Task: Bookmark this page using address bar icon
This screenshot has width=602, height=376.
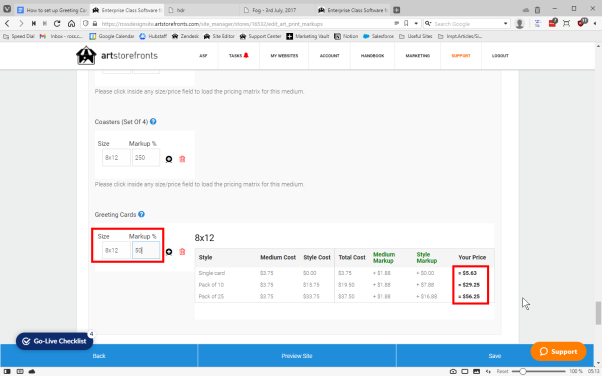Action: click(406, 23)
